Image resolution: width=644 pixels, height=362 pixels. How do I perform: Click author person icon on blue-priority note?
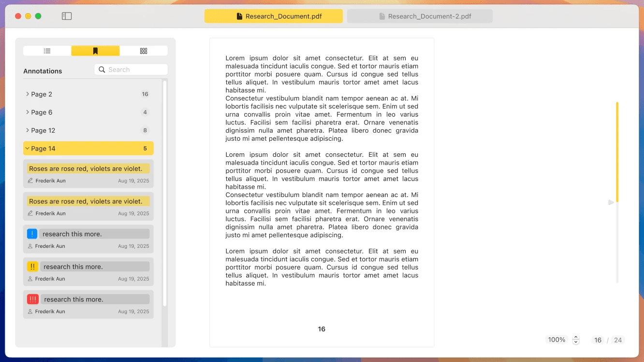[x=30, y=246]
